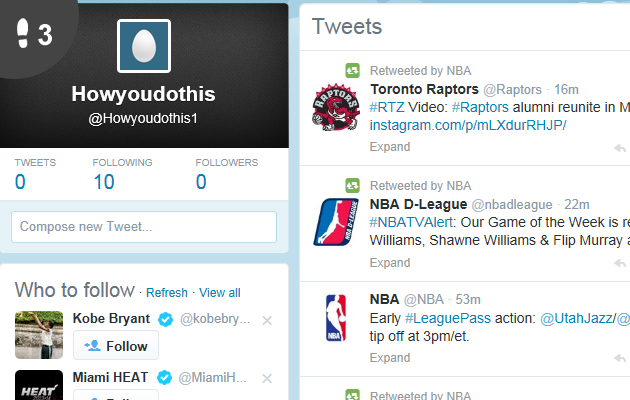Open the @Raptors handle
Viewport: 630px width, 400px height.
pos(512,90)
